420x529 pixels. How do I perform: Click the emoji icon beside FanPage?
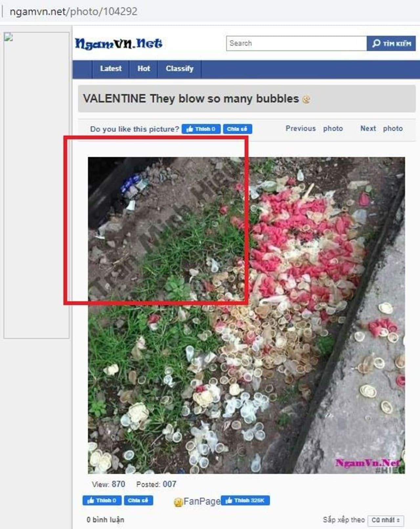coord(178,502)
